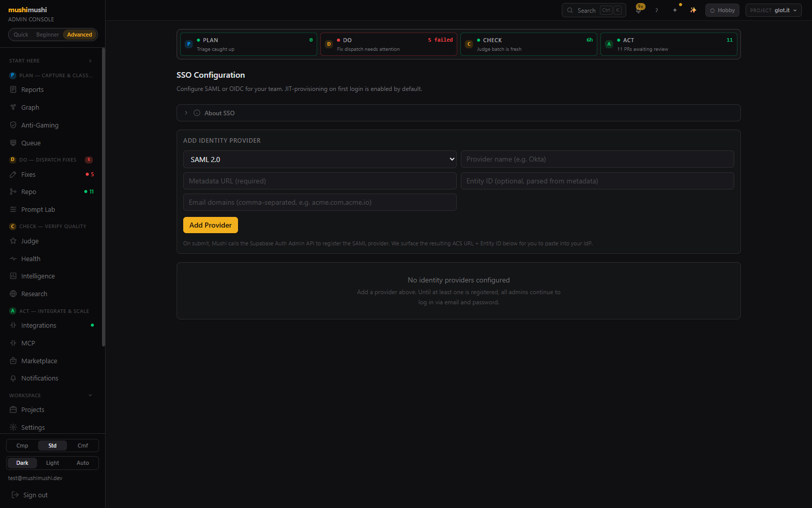Image resolution: width=812 pixels, height=508 pixels.
Task: Click the DO — Dispatch Fixes header
Action: [x=51, y=160]
